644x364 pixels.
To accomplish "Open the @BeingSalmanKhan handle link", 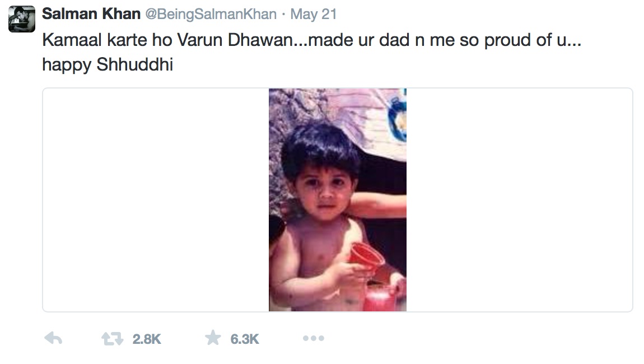I will tap(211, 15).
